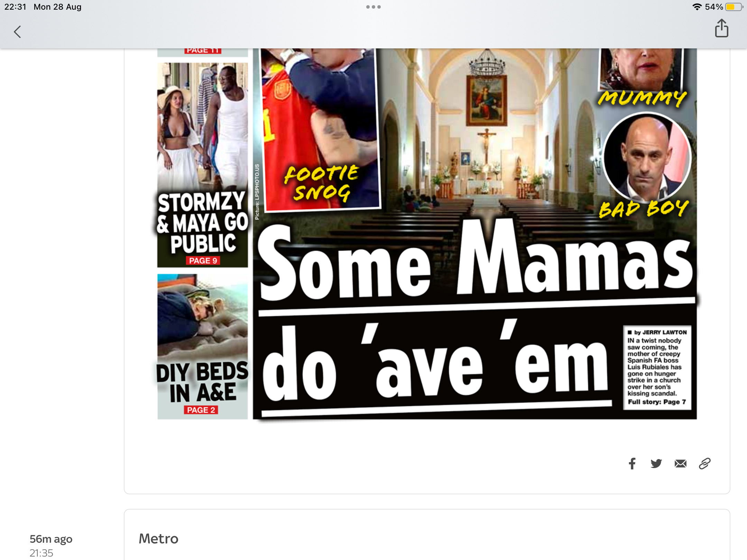Copy the post link via chain icon
The width and height of the screenshot is (747, 560).
tap(704, 464)
